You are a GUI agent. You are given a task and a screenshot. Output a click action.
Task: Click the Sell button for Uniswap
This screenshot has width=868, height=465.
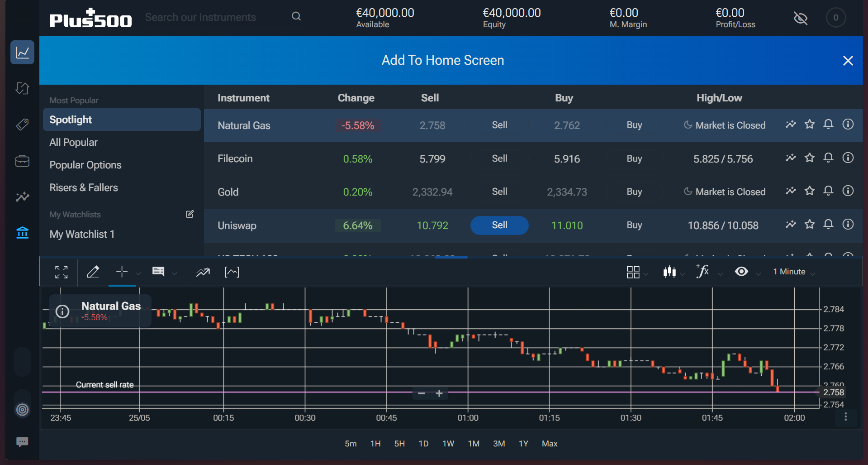click(x=499, y=225)
